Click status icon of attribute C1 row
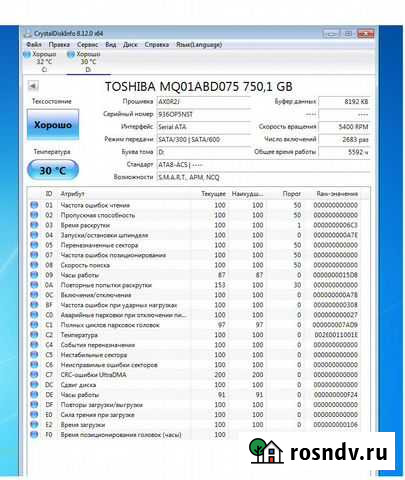 point(34,325)
